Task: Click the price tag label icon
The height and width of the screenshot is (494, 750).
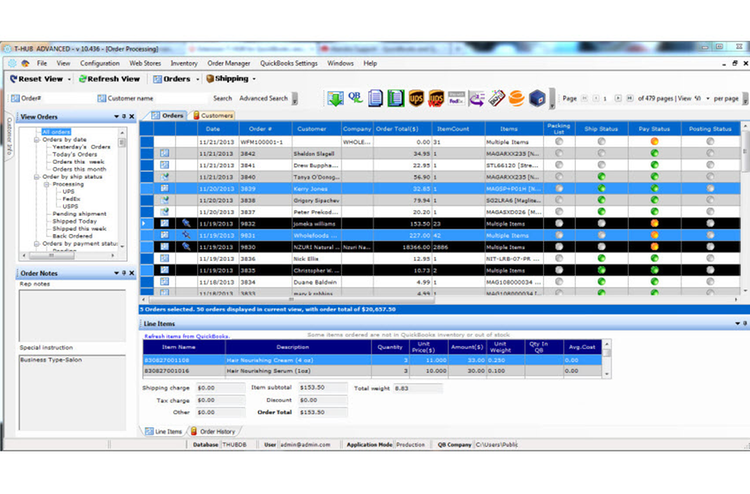Action: [496, 98]
